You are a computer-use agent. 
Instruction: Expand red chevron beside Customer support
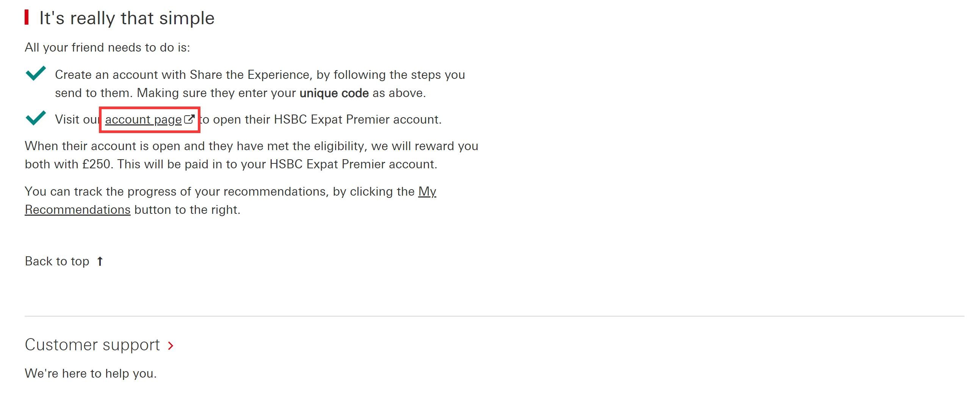[171, 345]
